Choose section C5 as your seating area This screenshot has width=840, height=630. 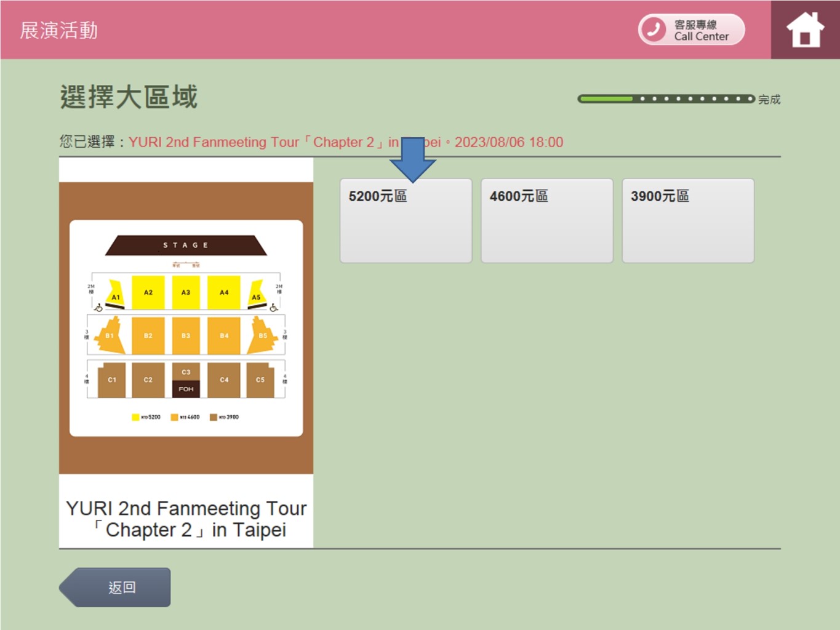260,380
